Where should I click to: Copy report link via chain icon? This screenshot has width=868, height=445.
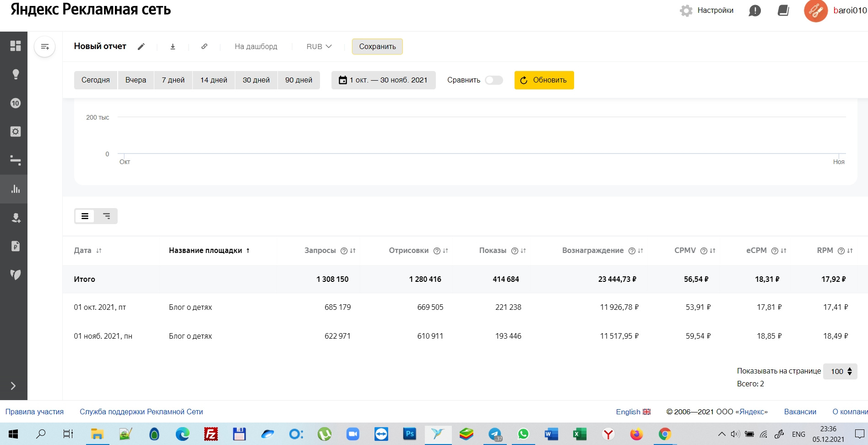pyautogui.click(x=204, y=46)
